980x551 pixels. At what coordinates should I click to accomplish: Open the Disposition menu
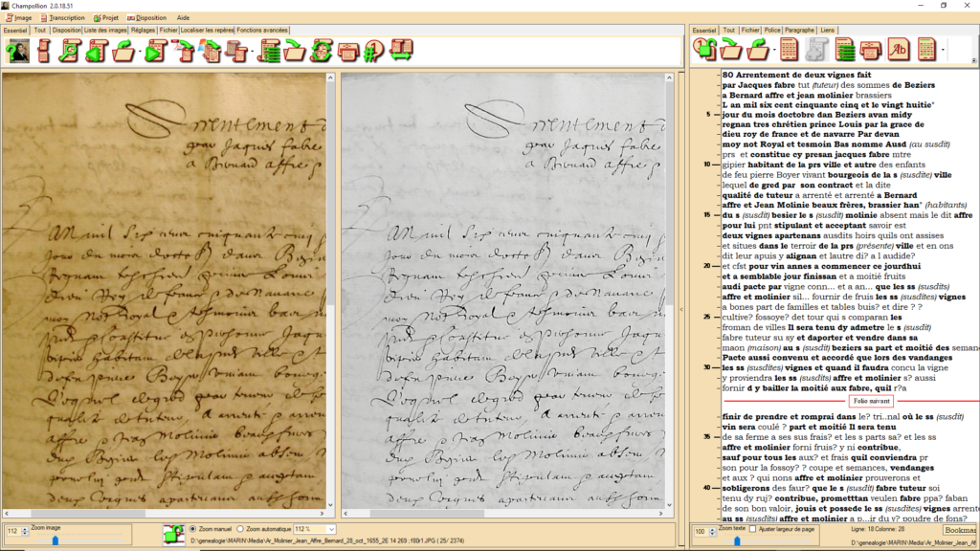point(146,18)
